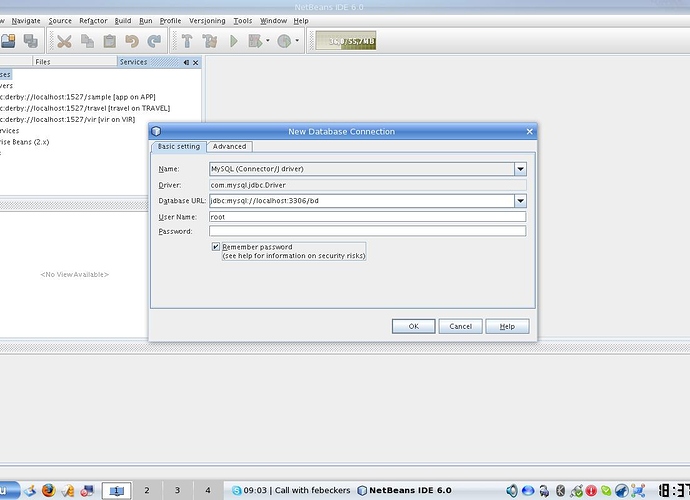Click the Copy icon in toolbar
This screenshot has height=500, width=690.
pos(87,41)
